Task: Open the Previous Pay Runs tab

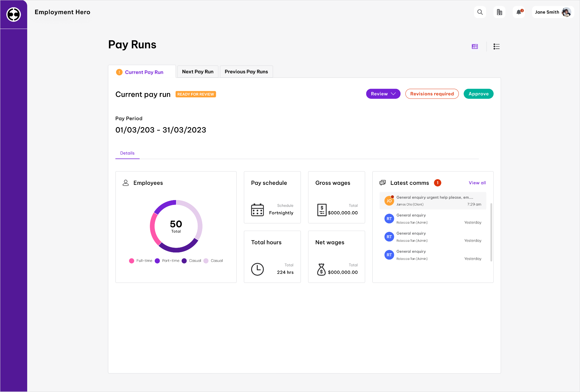Action: click(x=246, y=72)
